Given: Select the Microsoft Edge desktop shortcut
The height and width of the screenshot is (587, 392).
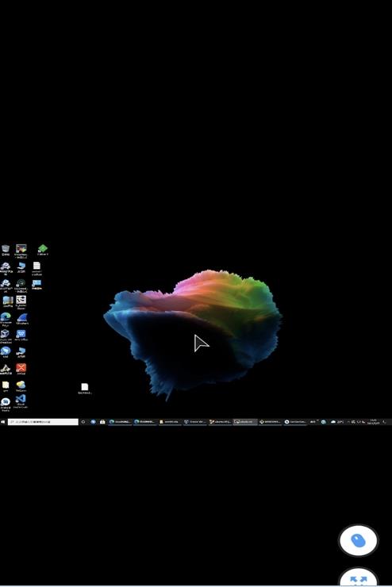Looking at the screenshot, I should click(6, 320).
